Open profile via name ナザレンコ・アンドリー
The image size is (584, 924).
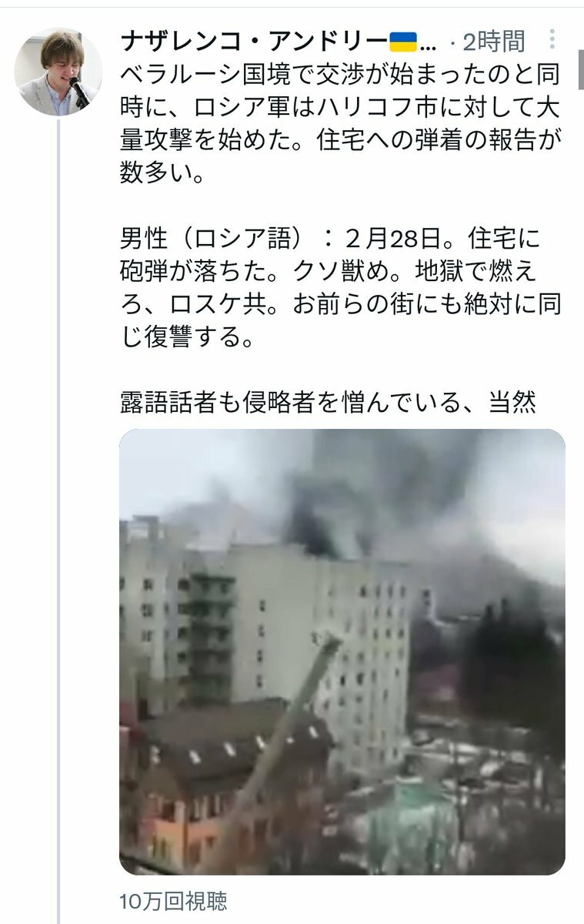(x=254, y=41)
